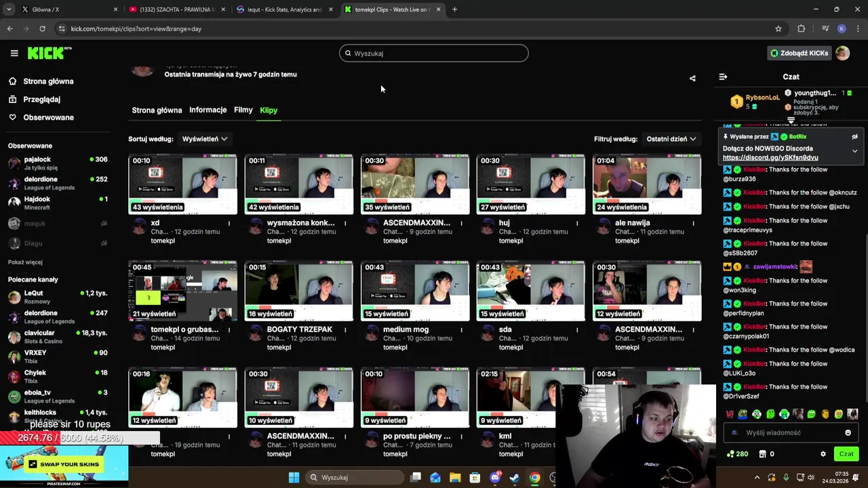Click the Obserwowane heart icon in sidebar
The height and width of the screenshot is (488, 868).
pyautogui.click(x=12, y=117)
